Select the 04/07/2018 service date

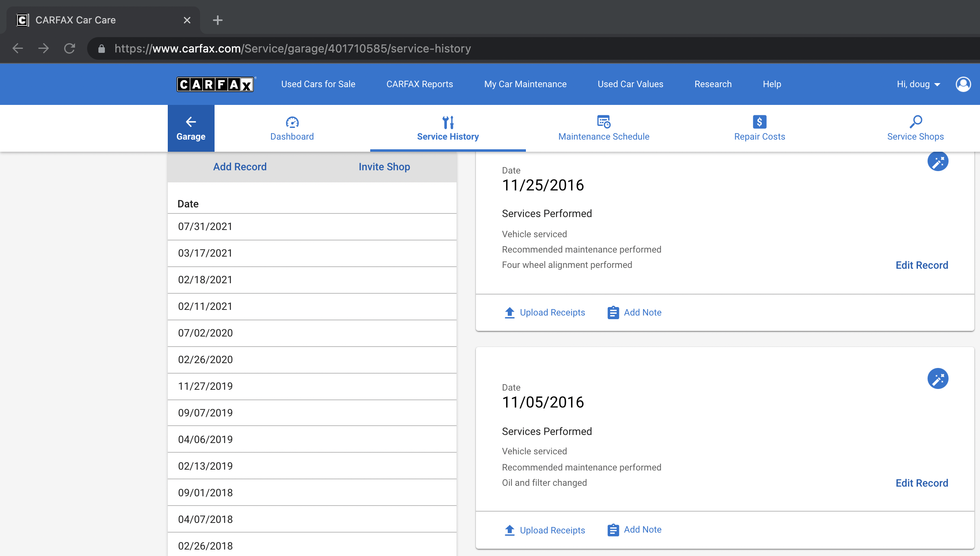point(312,519)
